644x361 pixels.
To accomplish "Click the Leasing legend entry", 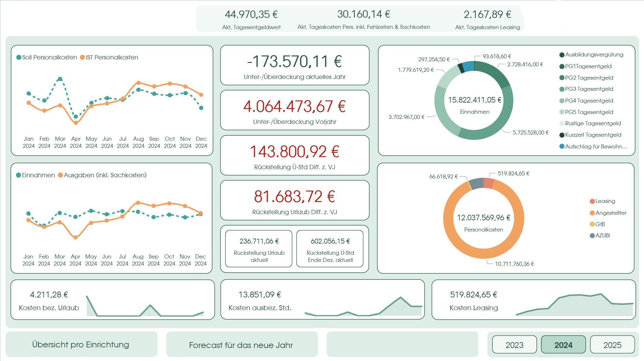I will pos(605,201).
